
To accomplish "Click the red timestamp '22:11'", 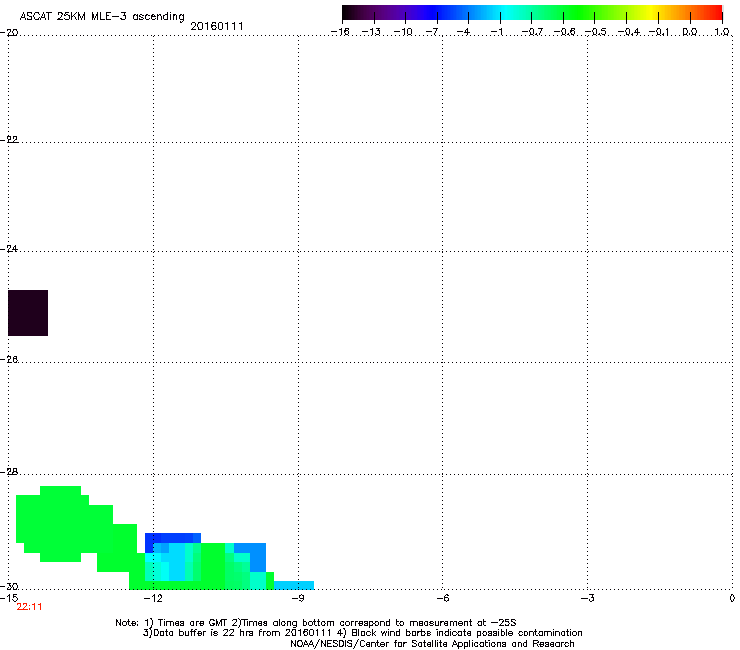I will click(x=29, y=607).
